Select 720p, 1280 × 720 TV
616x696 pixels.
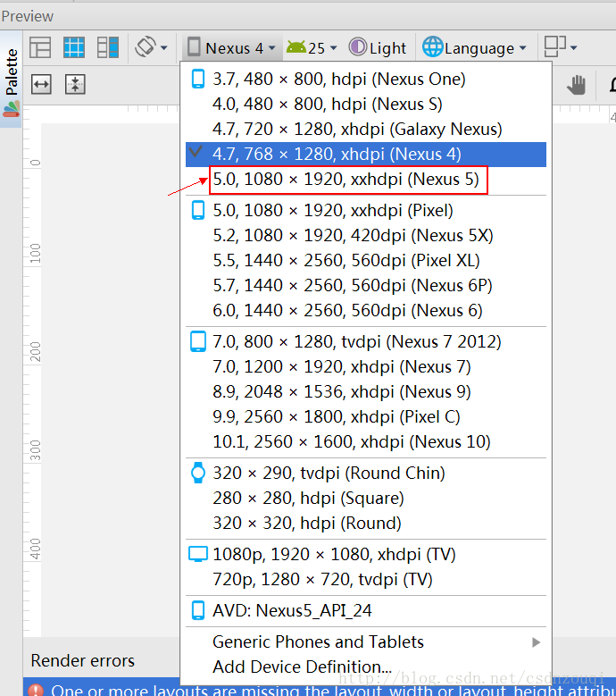(366, 580)
